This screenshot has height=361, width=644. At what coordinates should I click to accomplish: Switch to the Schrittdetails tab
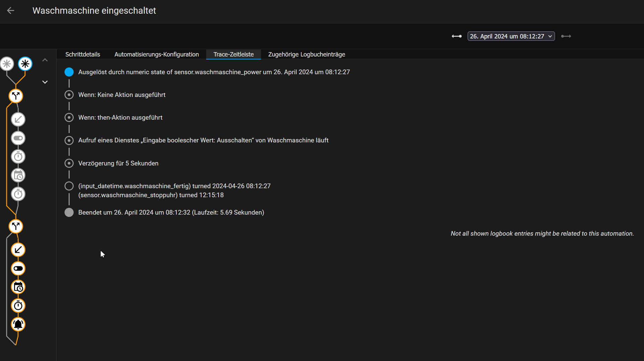point(83,54)
